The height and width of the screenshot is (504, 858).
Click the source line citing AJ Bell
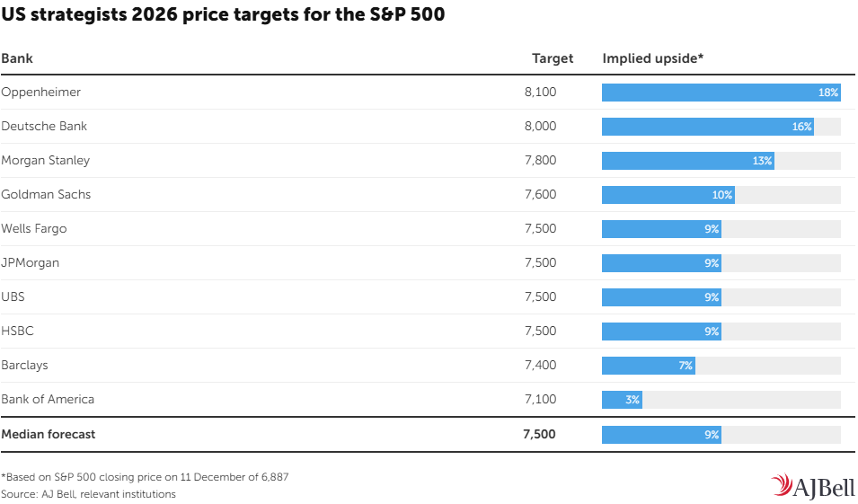coord(89,494)
